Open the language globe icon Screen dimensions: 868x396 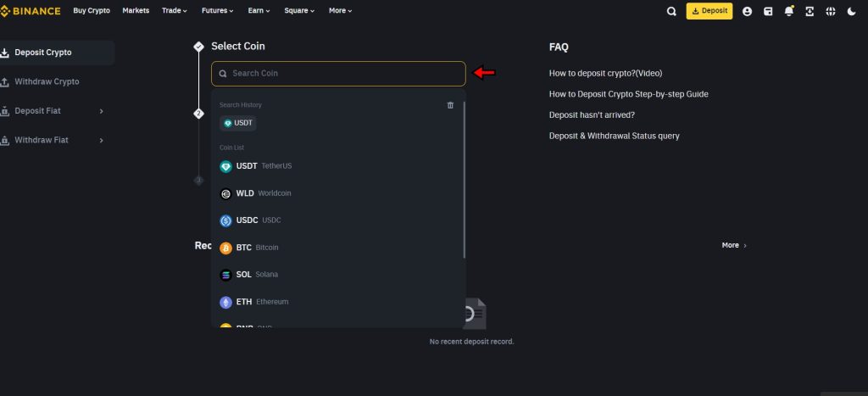coord(831,11)
